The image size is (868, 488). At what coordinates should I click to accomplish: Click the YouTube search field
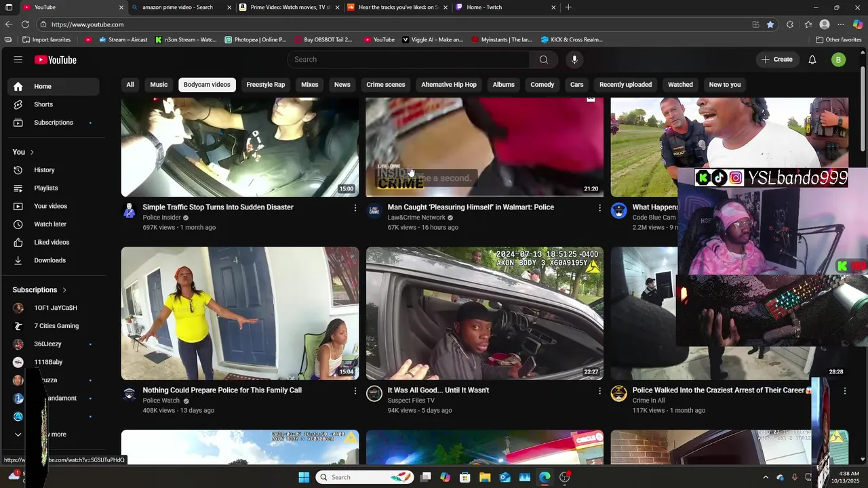click(x=408, y=60)
